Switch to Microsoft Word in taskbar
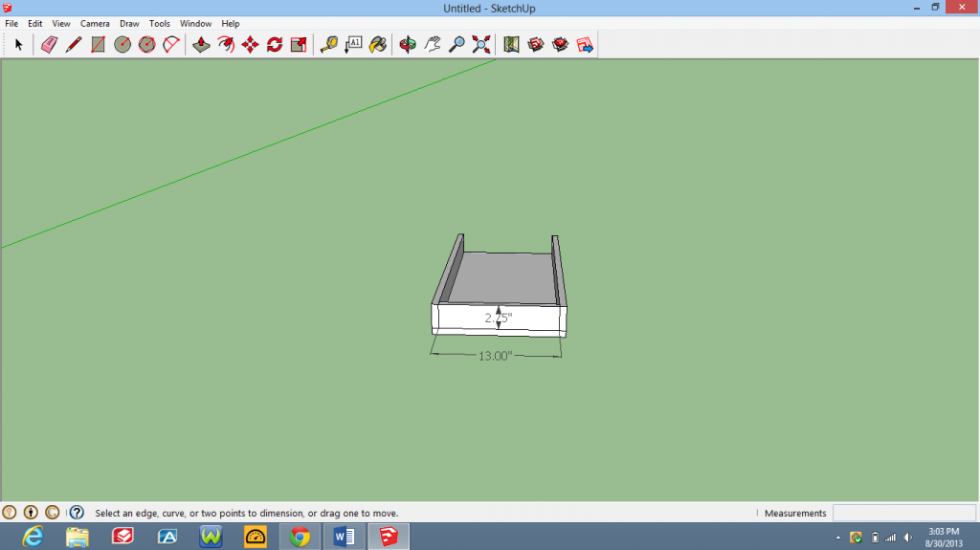The image size is (980, 550). pos(344,537)
